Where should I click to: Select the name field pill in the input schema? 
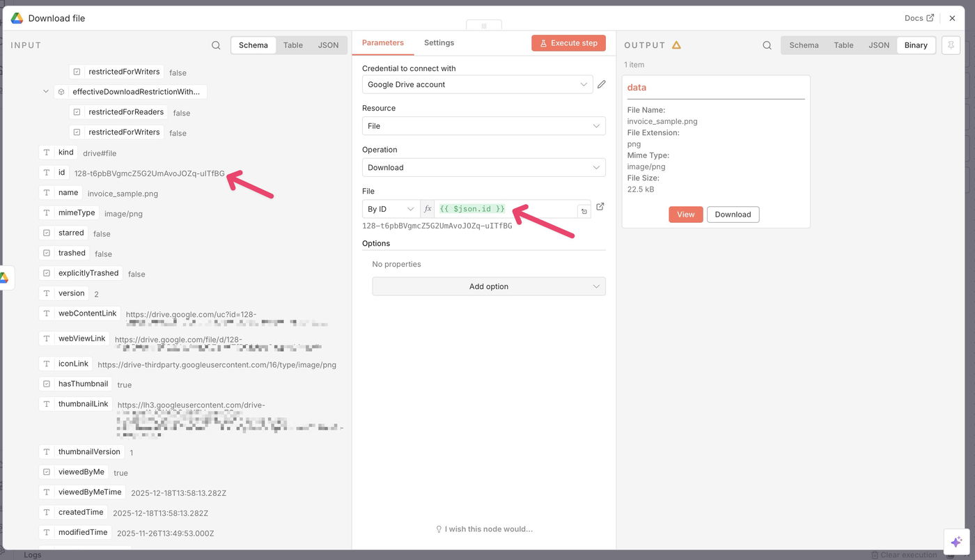(61, 193)
